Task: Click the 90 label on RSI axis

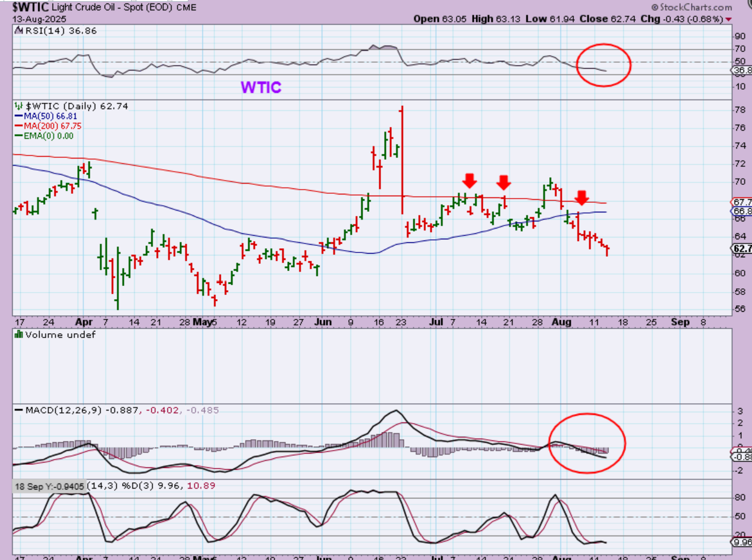Action: point(739,36)
